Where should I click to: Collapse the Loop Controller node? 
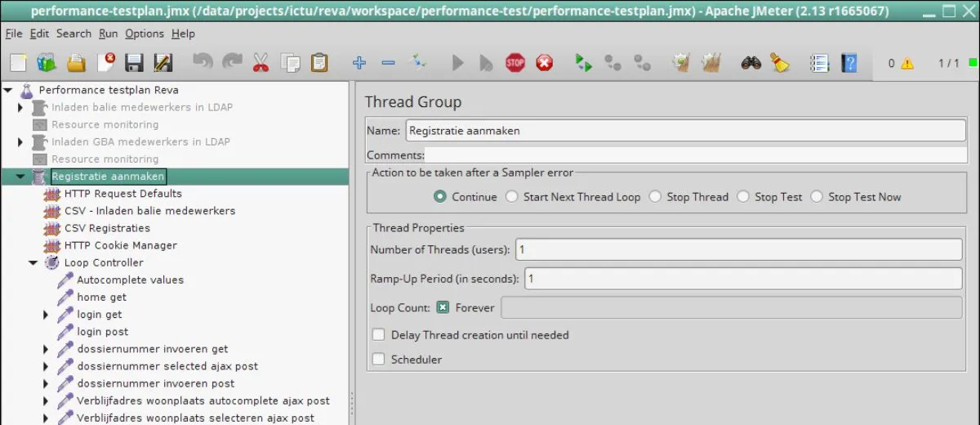(x=33, y=262)
